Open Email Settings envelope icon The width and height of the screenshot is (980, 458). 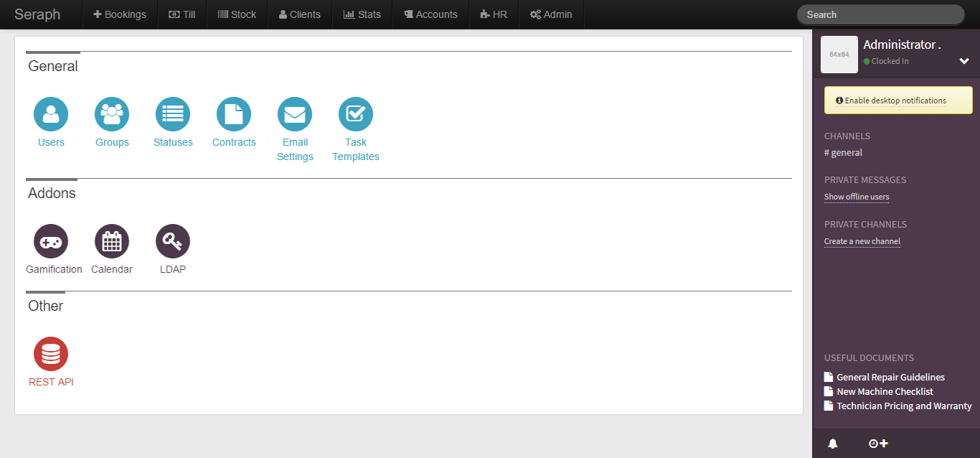[x=295, y=115]
